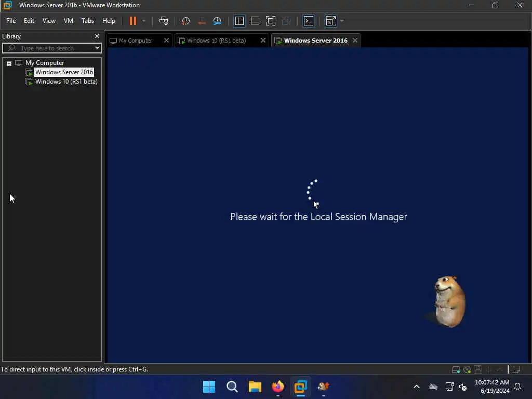
Task: Switch to the Windows 10 (RS1 beta) tab
Action: (216, 41)
